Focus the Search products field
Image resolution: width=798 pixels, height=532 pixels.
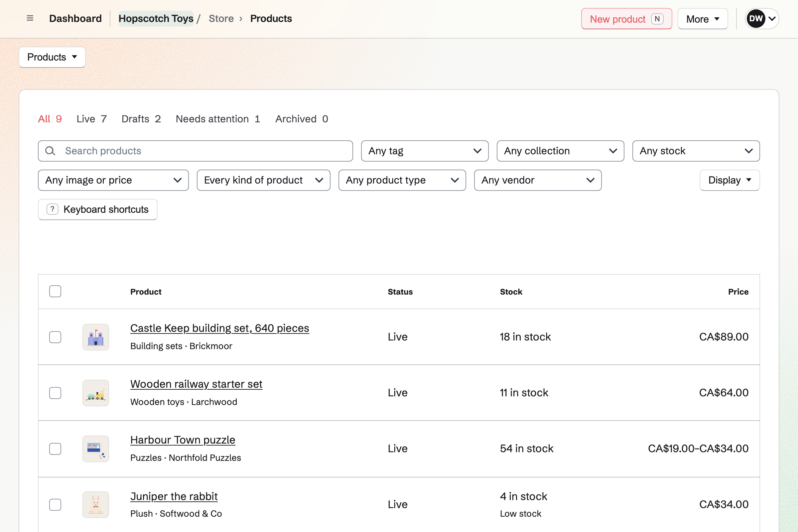[196, 151]
